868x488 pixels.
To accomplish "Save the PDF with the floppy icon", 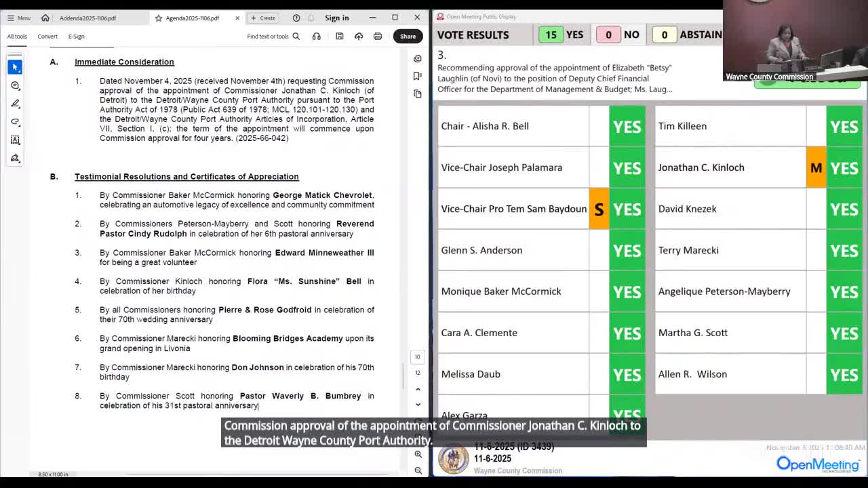I will click(x=340, y=36).
